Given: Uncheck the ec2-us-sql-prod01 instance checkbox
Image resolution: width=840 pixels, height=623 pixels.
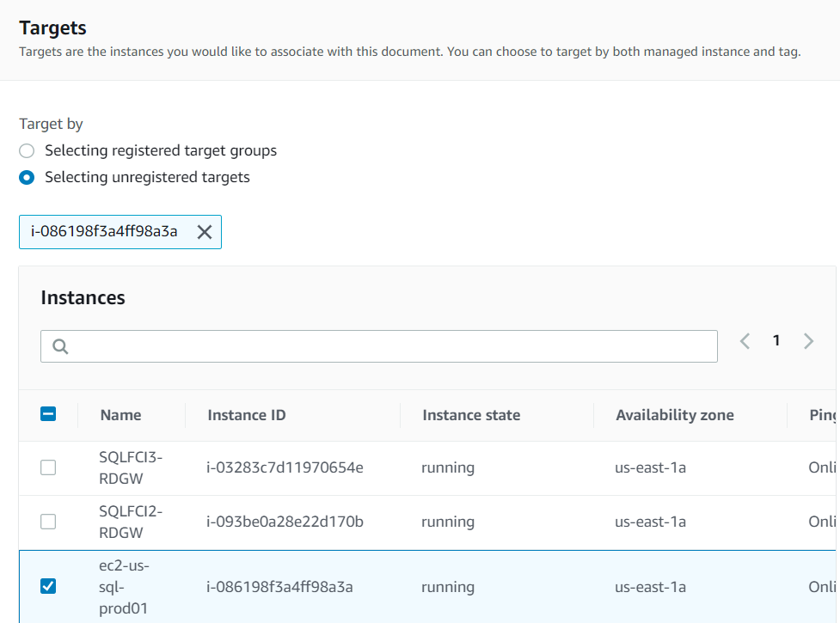Looking at the screenshot, I should pos(48,586).
